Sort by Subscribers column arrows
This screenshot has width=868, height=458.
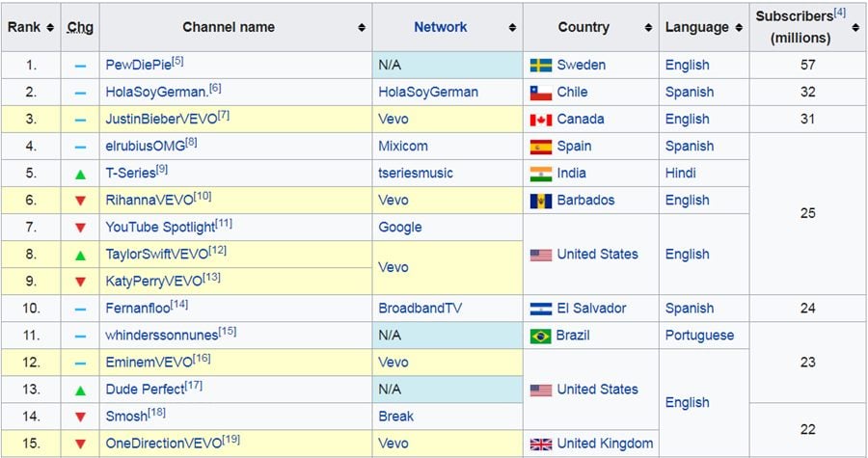coord(855,28)
